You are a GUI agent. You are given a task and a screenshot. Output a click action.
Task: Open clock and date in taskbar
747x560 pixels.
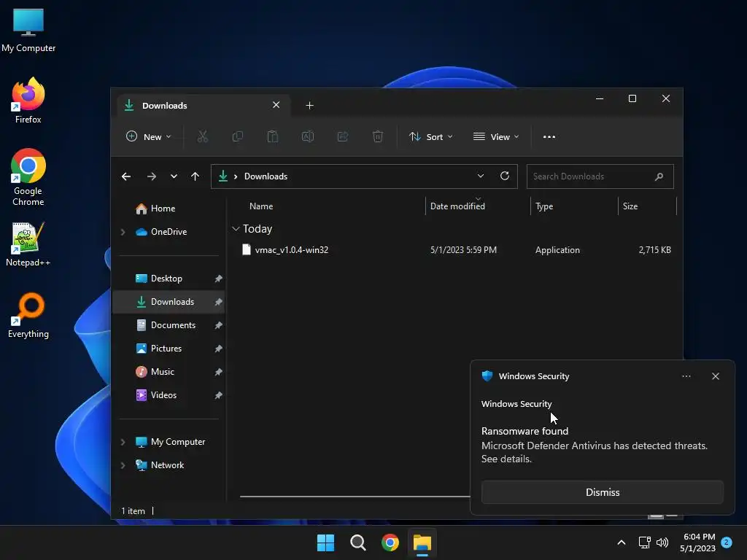pyautogui.click(x=697, y=542)
